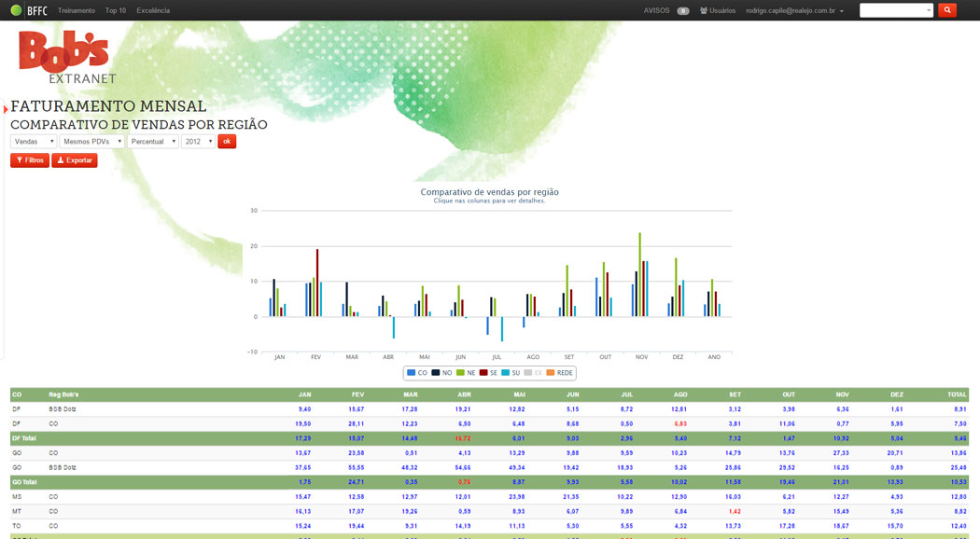Toggle the CO series in legend
The image size is (980, 539).
(x=417, y=373)
